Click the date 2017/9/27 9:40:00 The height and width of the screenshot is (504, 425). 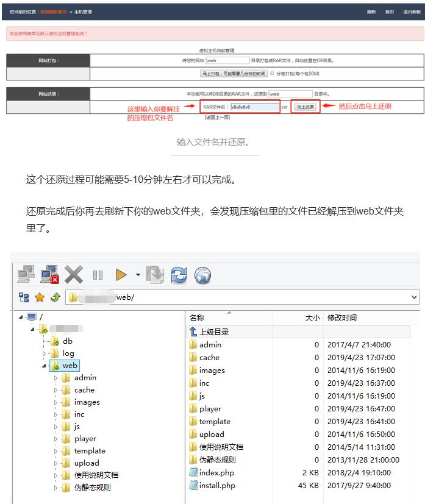click(359, 486)
